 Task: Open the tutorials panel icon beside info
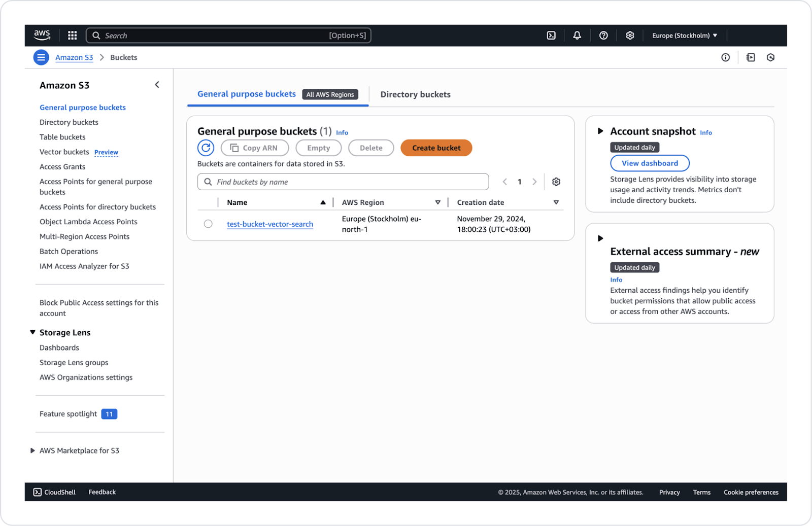pyautogui.click(x=751, y=57)
